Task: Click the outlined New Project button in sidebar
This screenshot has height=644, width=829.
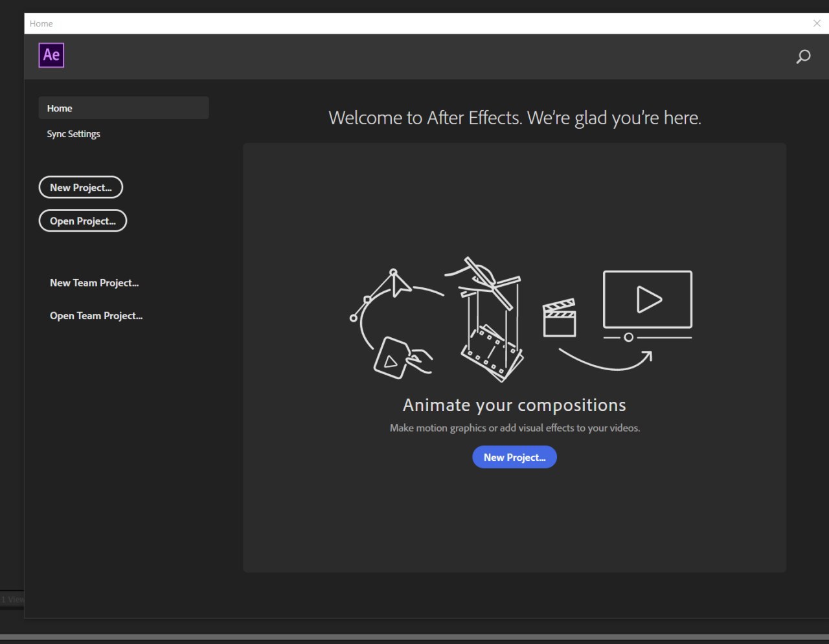Action: (x=81, y=187)
